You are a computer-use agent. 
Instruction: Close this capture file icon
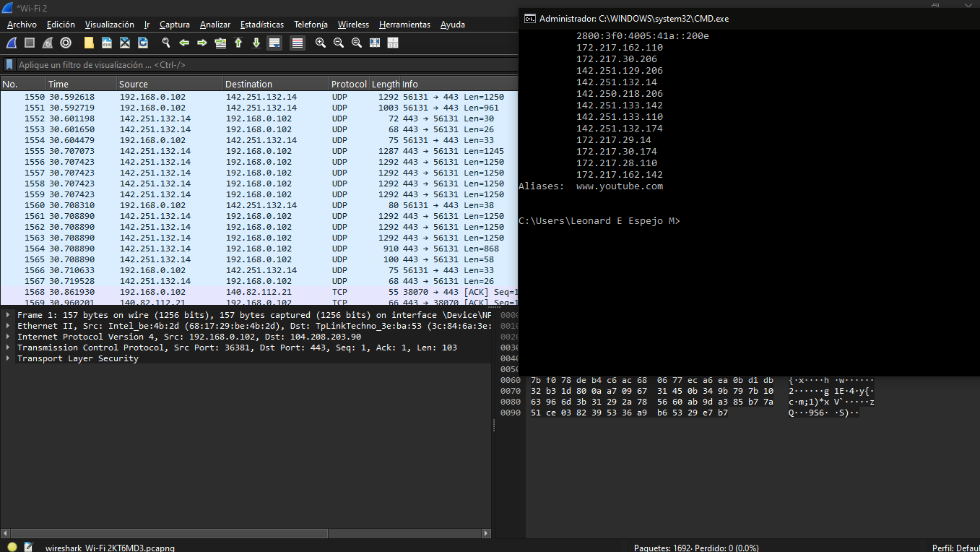[125, 43]
